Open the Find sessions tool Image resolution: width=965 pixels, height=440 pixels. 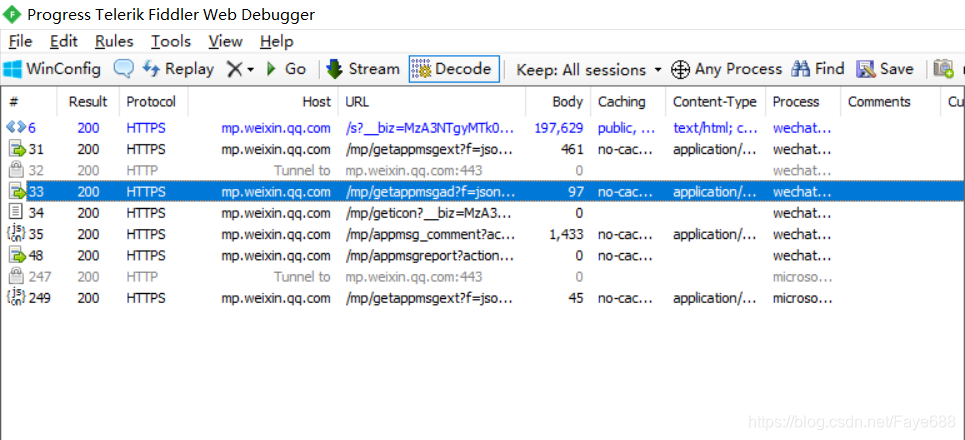(817, 69)
